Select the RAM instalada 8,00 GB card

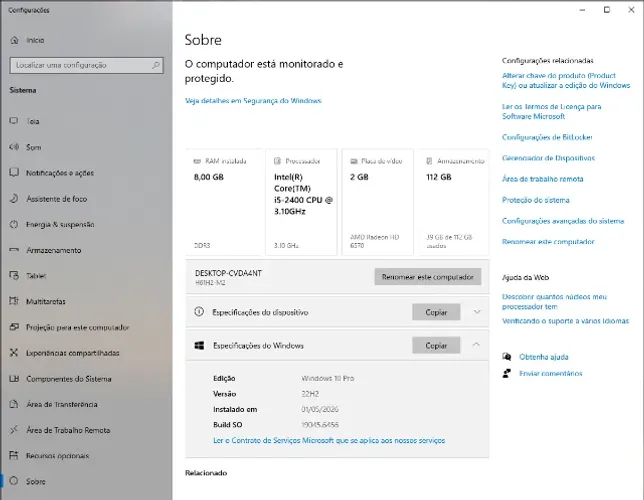click(x=223, y=202)
